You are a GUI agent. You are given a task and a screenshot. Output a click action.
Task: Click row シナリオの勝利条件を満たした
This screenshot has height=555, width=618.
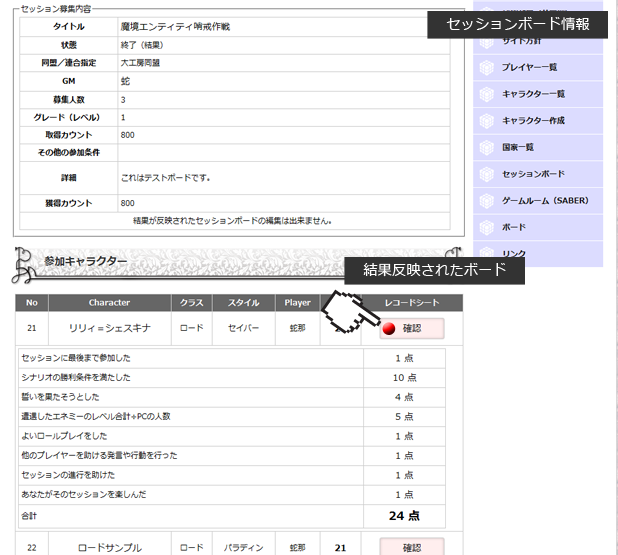tap(232, 378)
